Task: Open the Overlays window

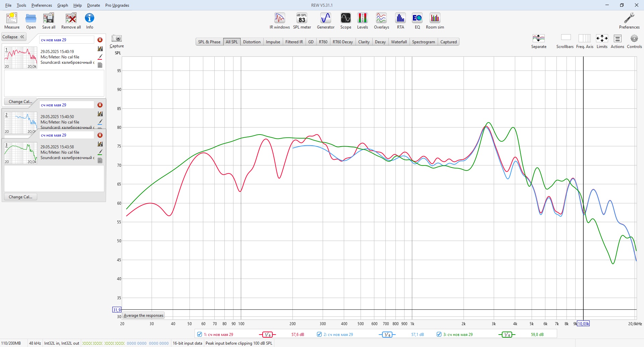Action: 381,21
